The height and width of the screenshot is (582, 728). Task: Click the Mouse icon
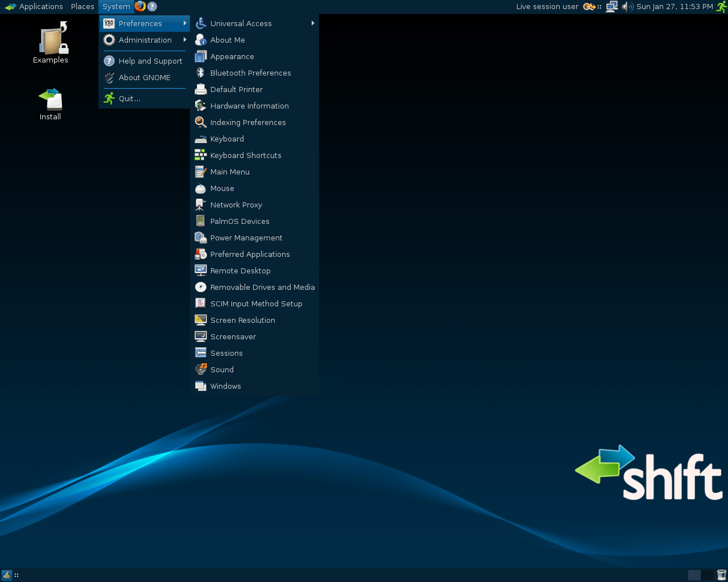coord(201,188)
